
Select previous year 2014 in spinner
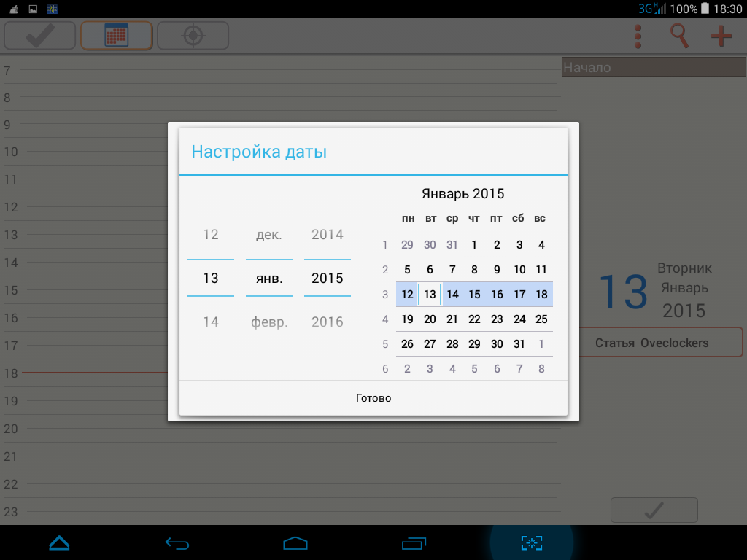click(328, 234)
